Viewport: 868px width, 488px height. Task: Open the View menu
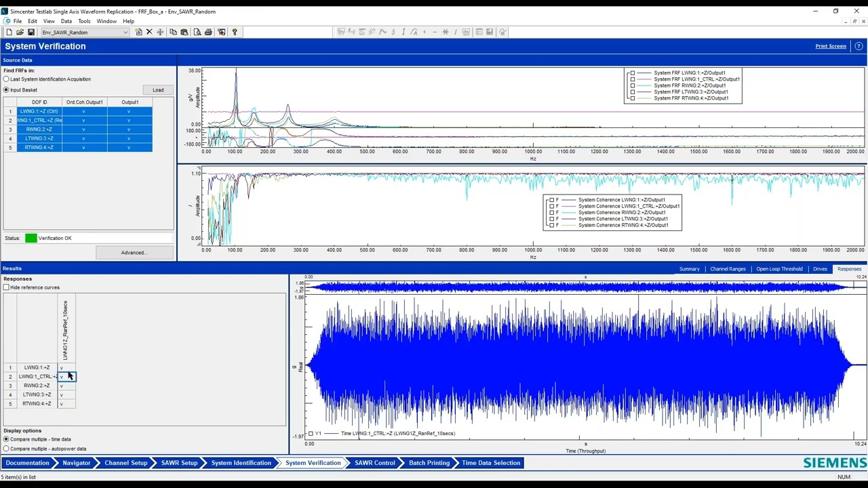[x=49, y=21]
